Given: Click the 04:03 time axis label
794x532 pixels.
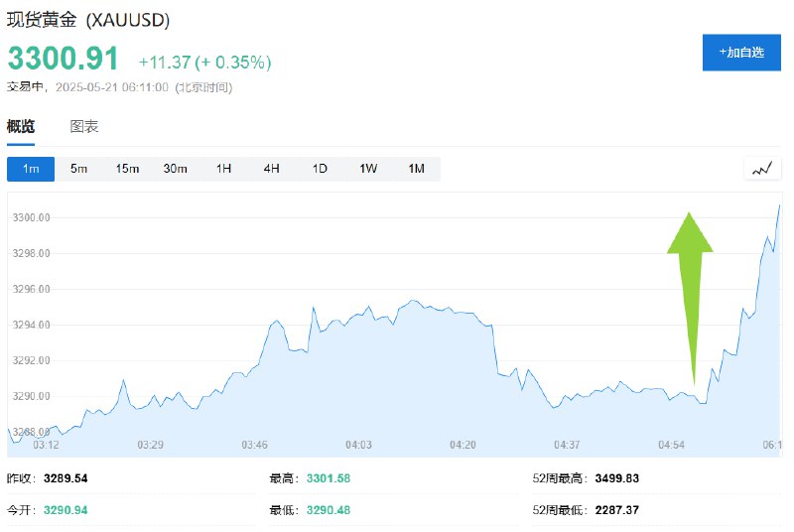Looking at the screenshot, I should [358, 445].
